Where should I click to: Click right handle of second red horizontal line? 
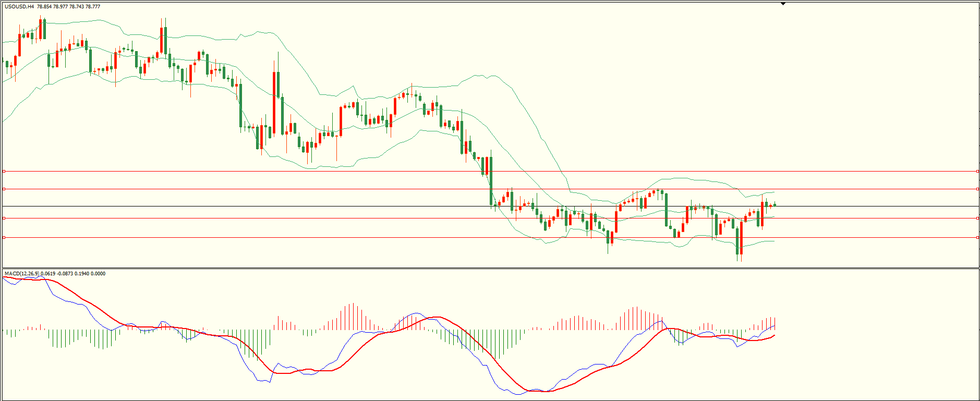pyautogui.click(x=977, y=189)
